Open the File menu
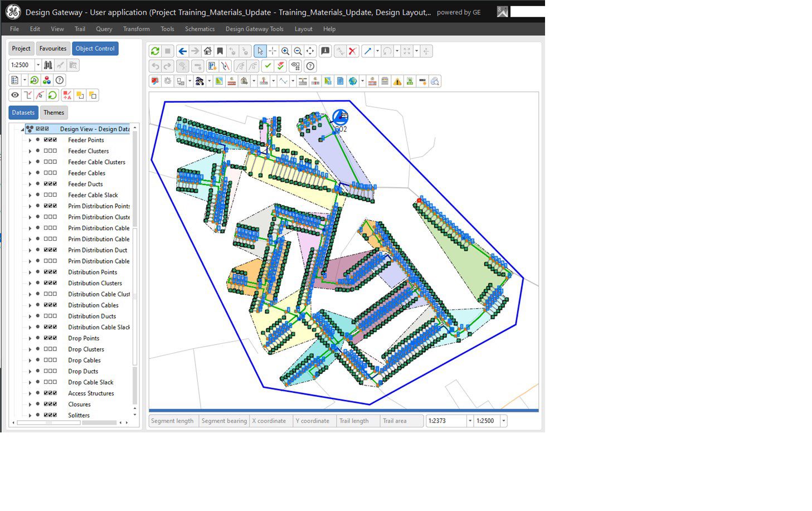The height and width of the screenshot is (511, 812). 14,29
